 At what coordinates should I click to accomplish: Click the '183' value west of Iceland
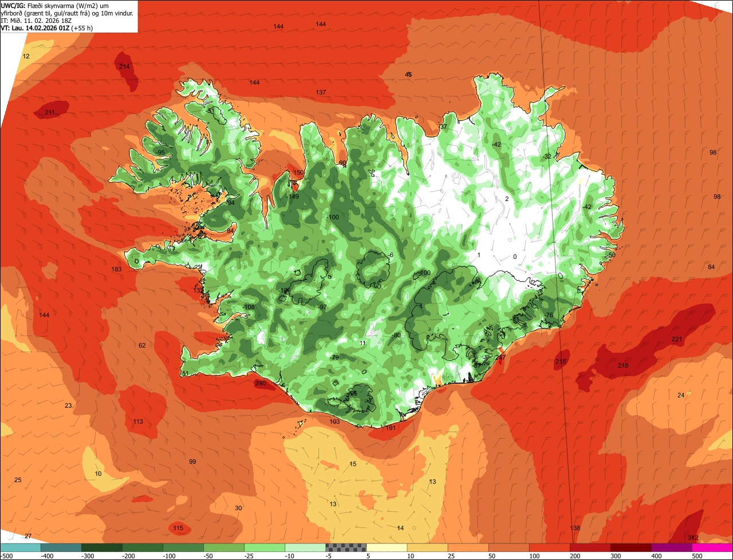pyautogui.click(x=116, y=269)
